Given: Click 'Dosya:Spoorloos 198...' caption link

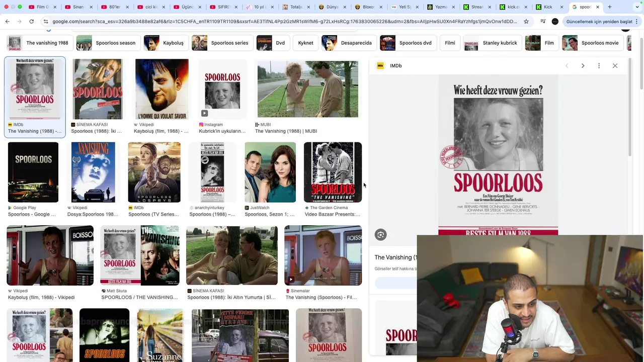Looking at the screenshot, I should click(93, 215).
